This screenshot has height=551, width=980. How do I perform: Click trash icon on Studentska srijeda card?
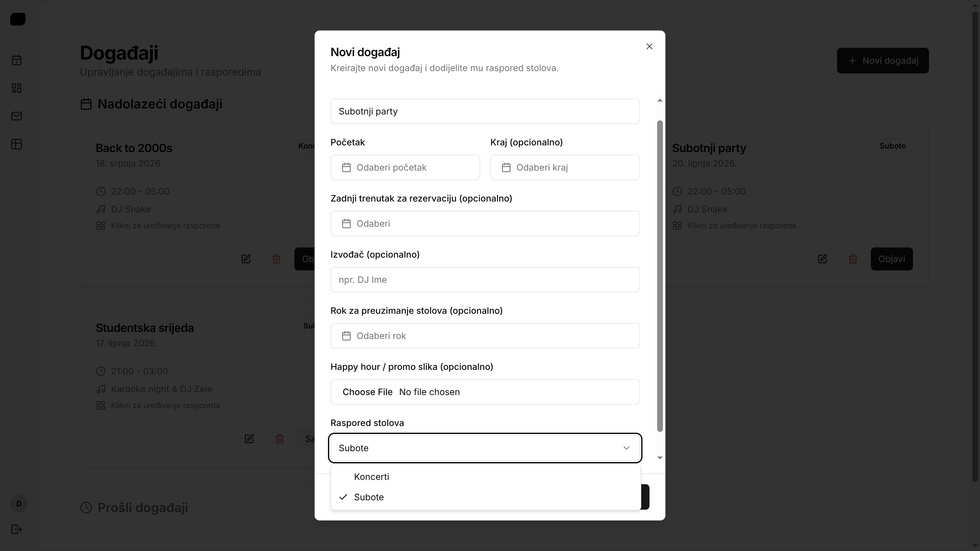pyautogui.click(x=279, y=439)
